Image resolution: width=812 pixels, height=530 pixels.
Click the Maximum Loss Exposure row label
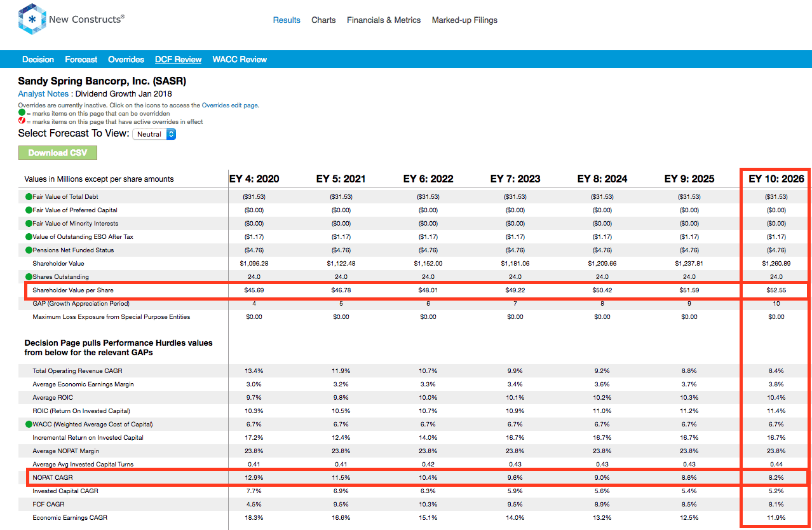(x=112, y=317)
